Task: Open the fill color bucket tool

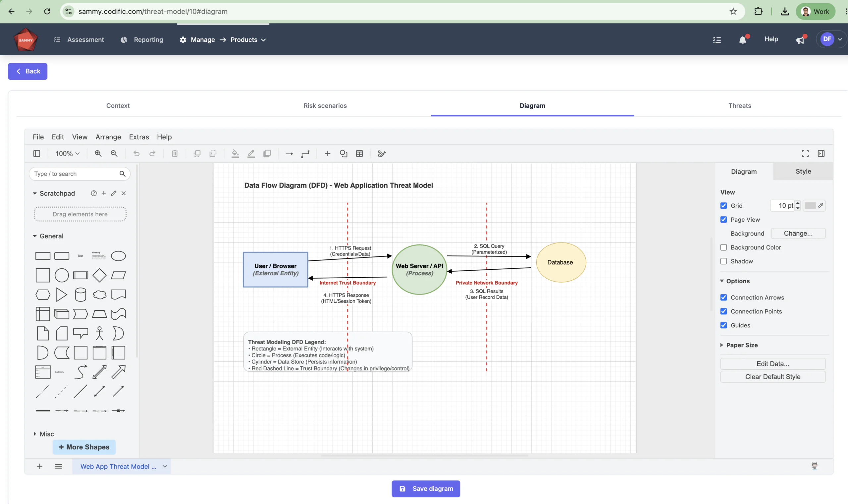Action: click(x=235, y=154)
